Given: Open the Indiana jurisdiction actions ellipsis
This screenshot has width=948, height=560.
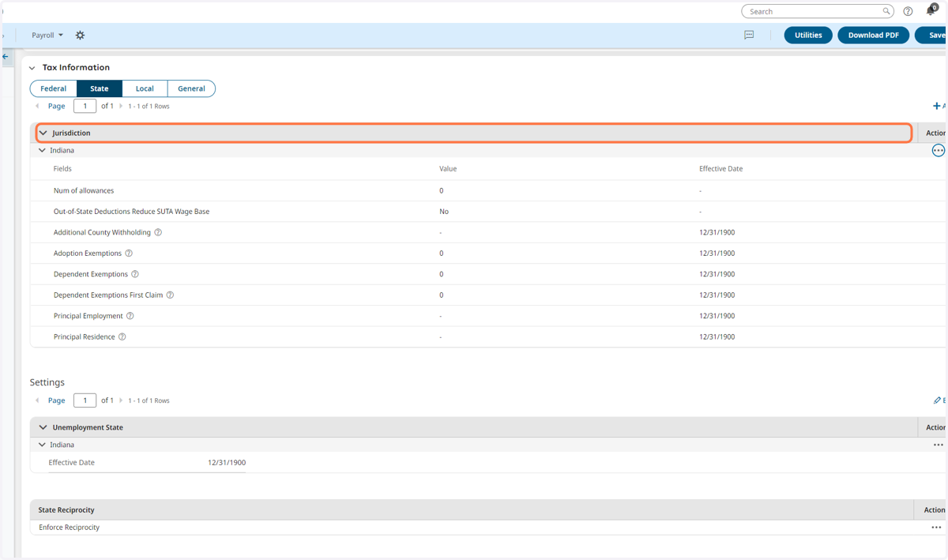Looking at the screenshot, I should (938, 150).
